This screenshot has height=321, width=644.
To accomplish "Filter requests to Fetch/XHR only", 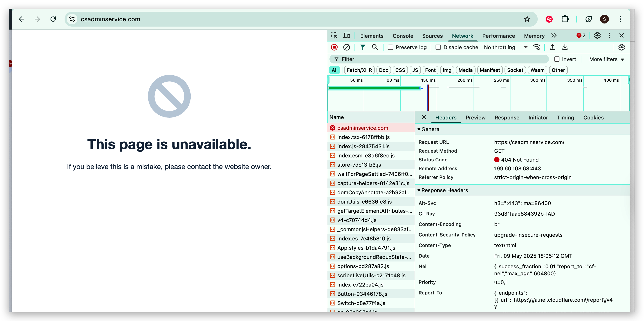I will point(359,70).
